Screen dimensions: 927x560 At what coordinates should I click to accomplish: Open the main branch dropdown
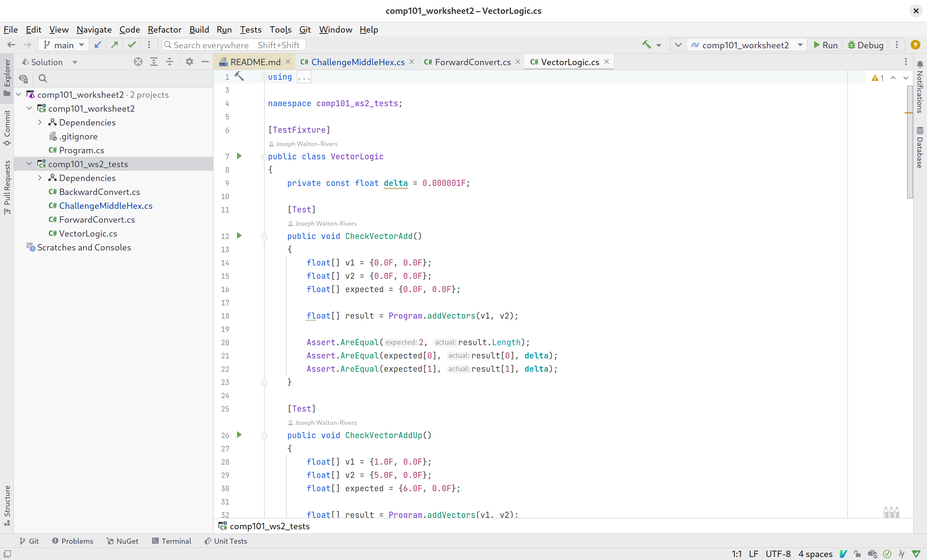point(63,45)
